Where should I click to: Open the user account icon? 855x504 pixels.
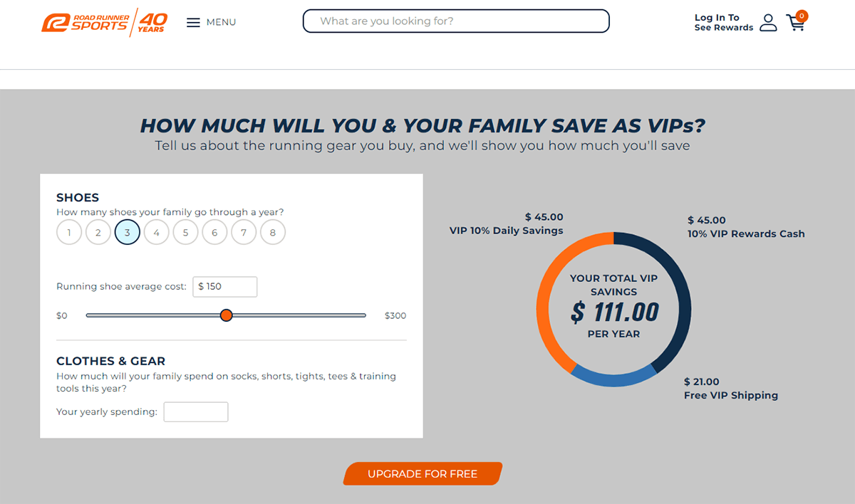pos(768,23)
